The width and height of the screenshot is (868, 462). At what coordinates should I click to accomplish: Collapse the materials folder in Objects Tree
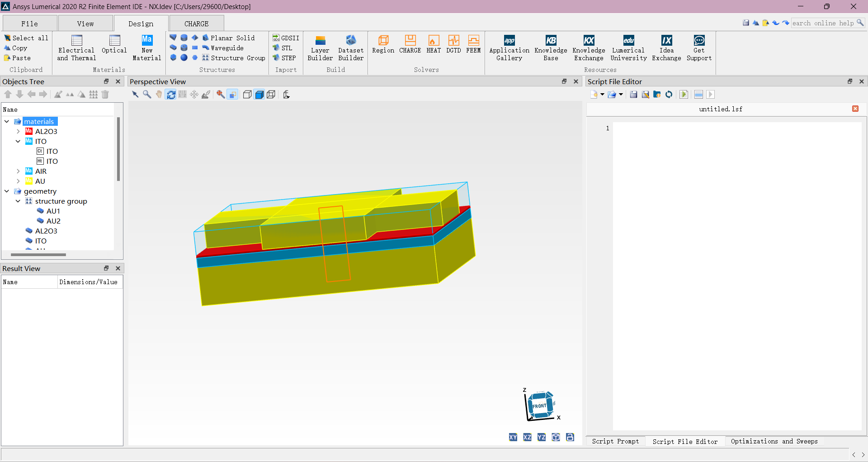(7, 121)
